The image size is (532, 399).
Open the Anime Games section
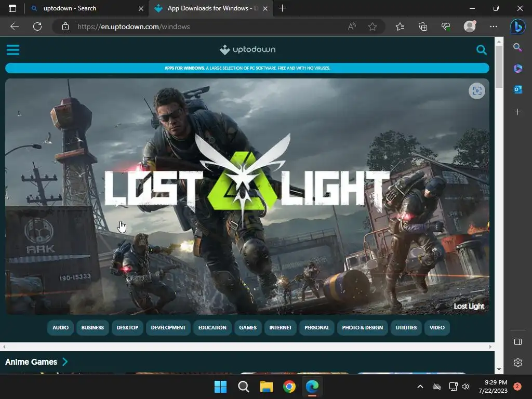click(31, 362)
